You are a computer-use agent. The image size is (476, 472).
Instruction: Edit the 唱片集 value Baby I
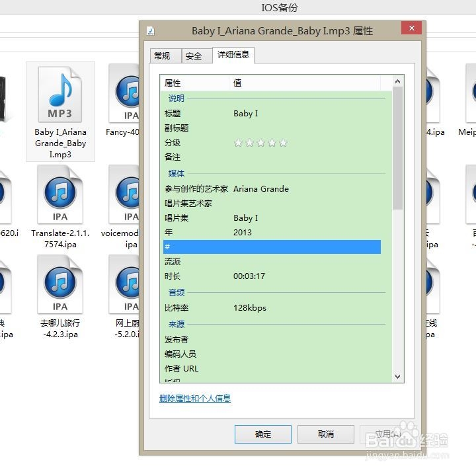coord(245,218)
